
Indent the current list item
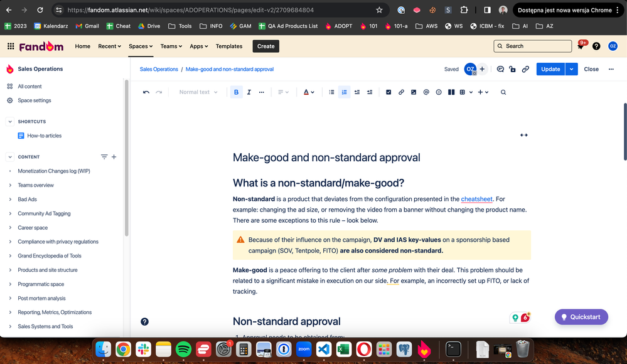click(370, 92)
